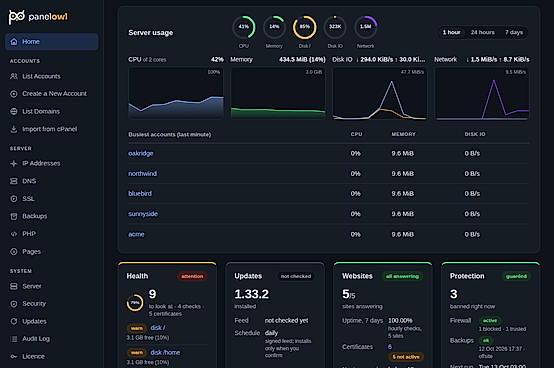
Task: Click the Updates not checked badge
Action: coord(296,276)
